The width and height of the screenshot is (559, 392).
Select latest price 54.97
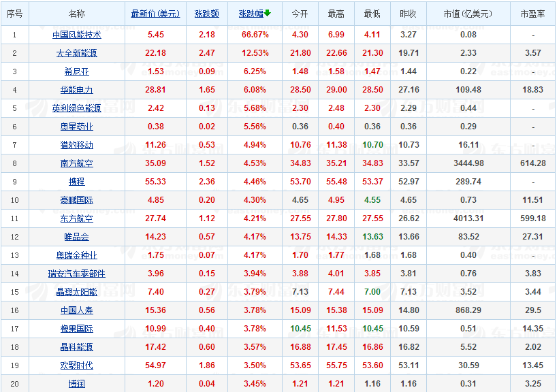155,365
